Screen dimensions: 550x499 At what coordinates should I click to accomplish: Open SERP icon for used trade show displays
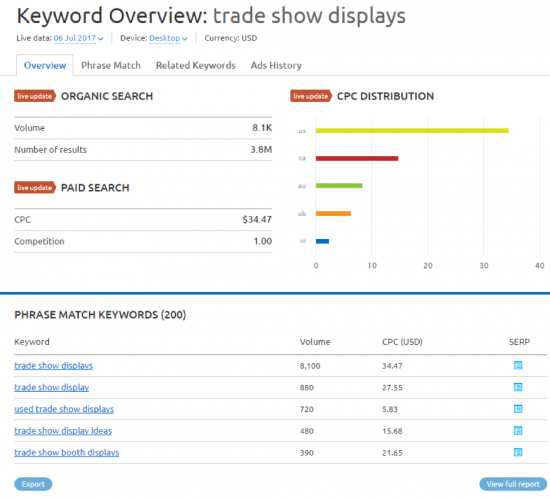point(518,409)
